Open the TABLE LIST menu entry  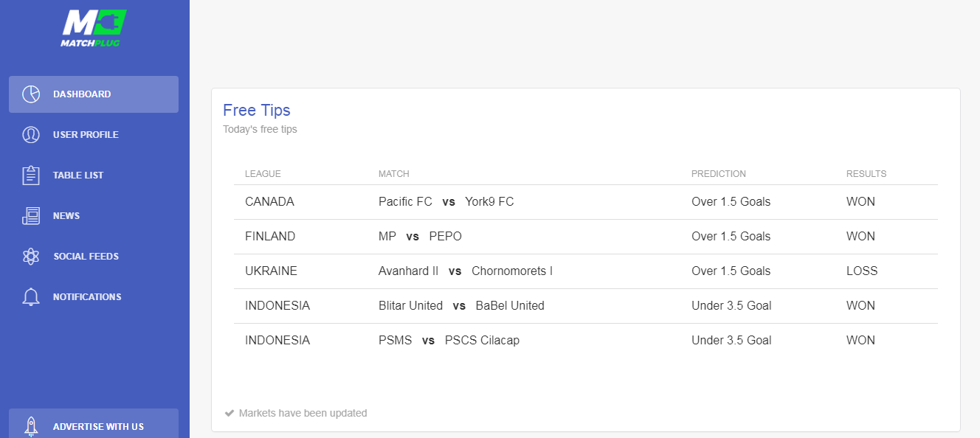(94, 175)
